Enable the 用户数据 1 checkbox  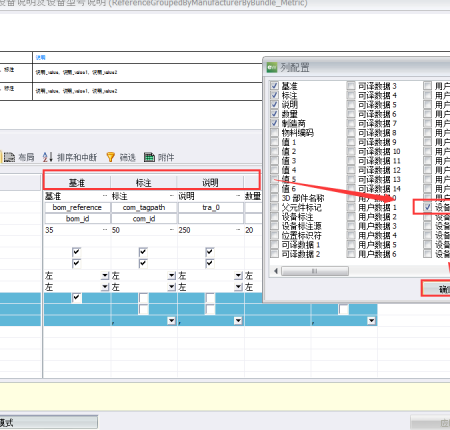coord(351,207)
